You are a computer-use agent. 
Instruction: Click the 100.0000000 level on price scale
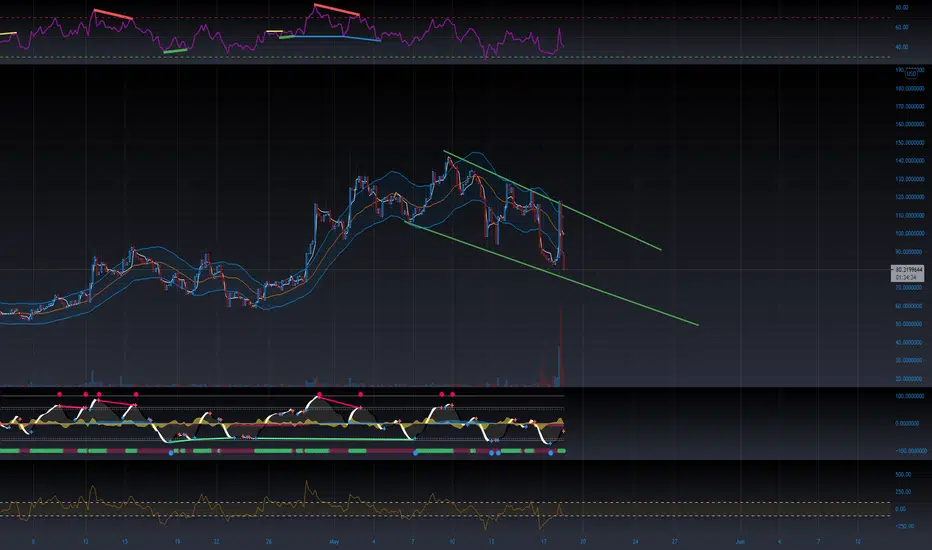coord(909,234)
